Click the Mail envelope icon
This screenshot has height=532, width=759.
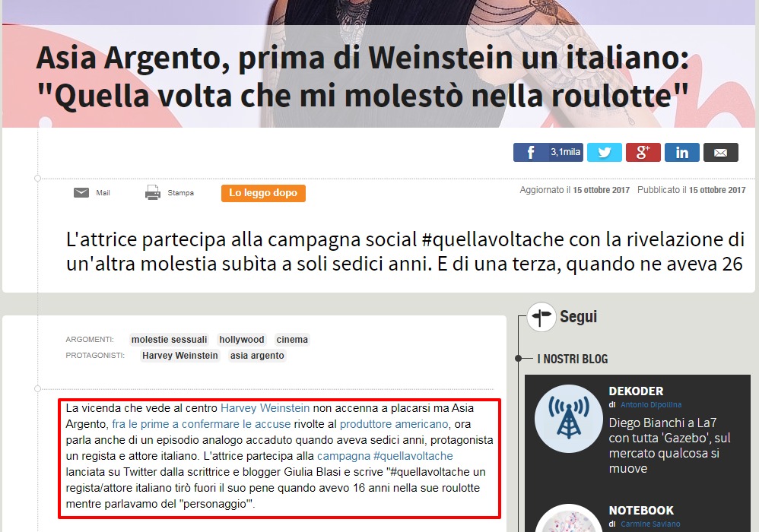point(81,192)
